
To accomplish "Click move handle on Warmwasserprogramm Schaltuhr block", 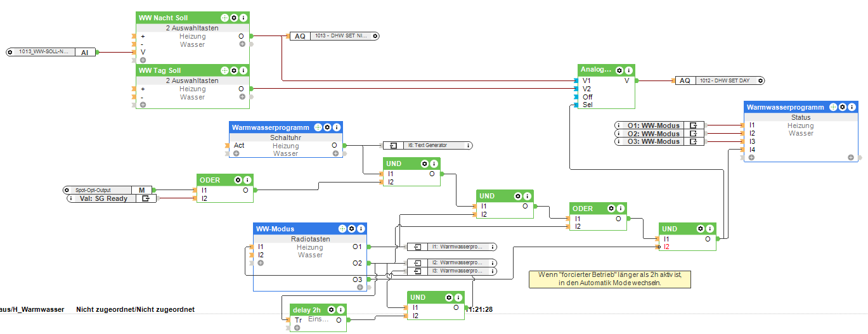I will pyautogui.click(x=318, y=127).
